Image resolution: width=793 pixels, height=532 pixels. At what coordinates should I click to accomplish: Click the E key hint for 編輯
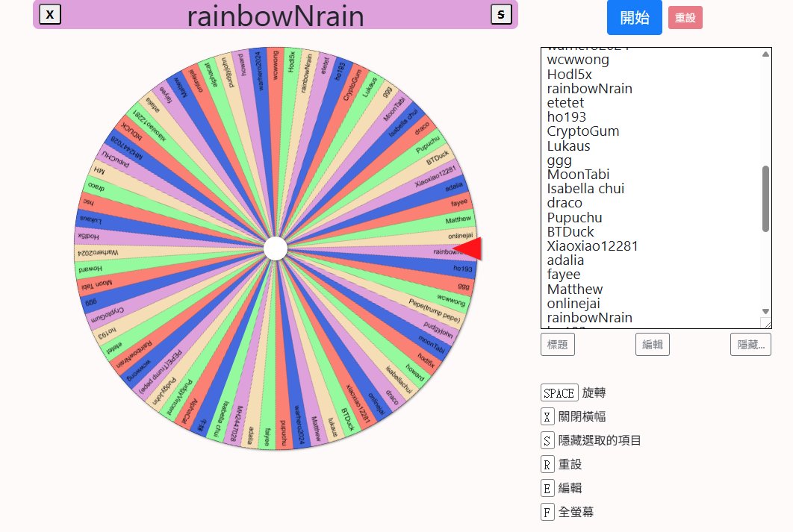click(547, 488)
